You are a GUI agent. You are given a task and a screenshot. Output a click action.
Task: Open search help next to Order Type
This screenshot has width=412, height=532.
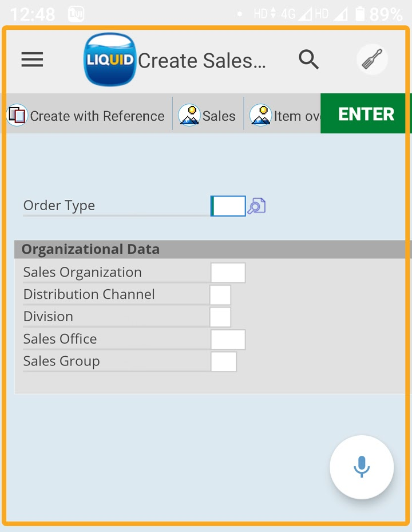[x=256, y=206]
